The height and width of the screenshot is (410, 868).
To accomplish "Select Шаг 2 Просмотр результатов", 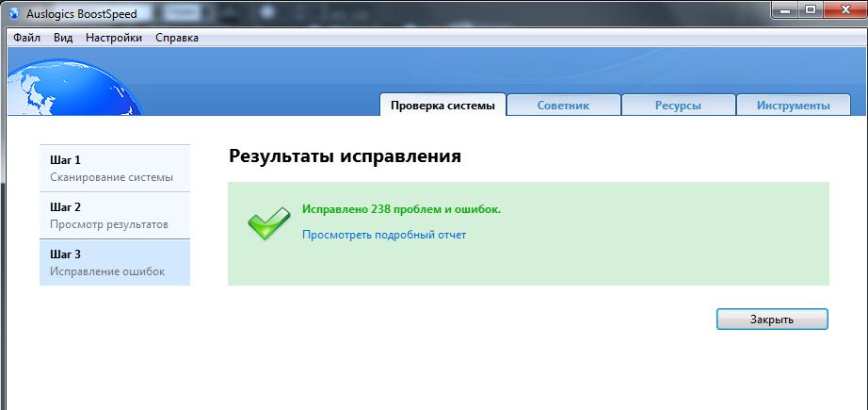I will coord(115,216).
